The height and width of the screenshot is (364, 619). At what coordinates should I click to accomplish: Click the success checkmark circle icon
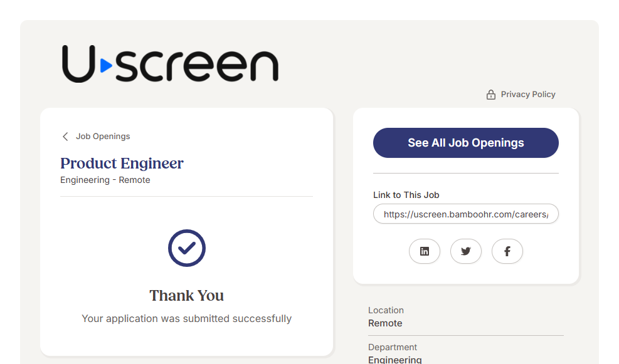tap(187, 248)
